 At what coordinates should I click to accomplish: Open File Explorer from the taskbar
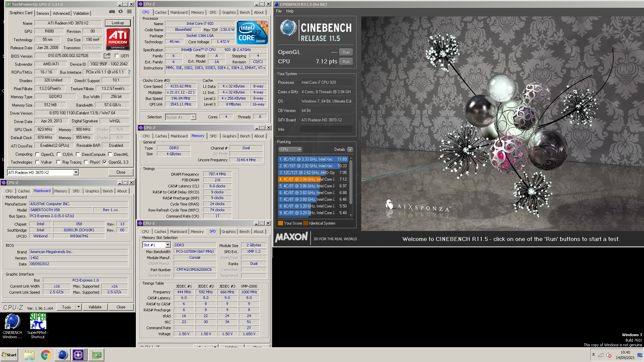(x=29, y=355)
